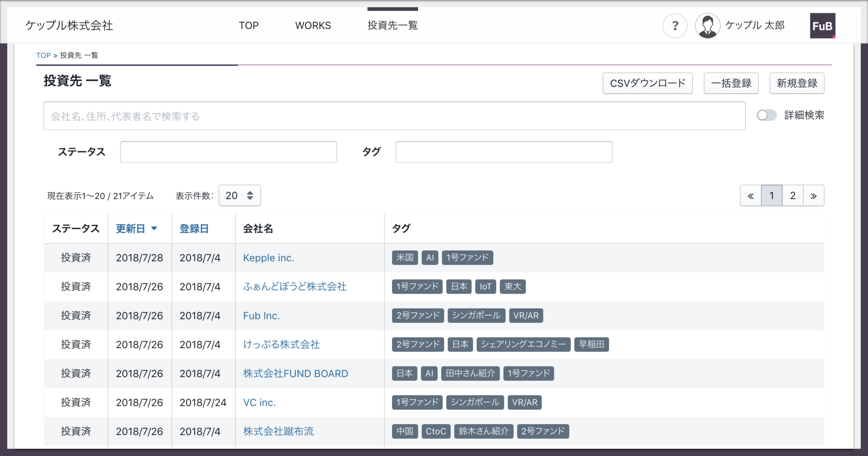Click the AI tag on Kepple inc.
Viewport: 868px width, 456px height.
[430, 257]
